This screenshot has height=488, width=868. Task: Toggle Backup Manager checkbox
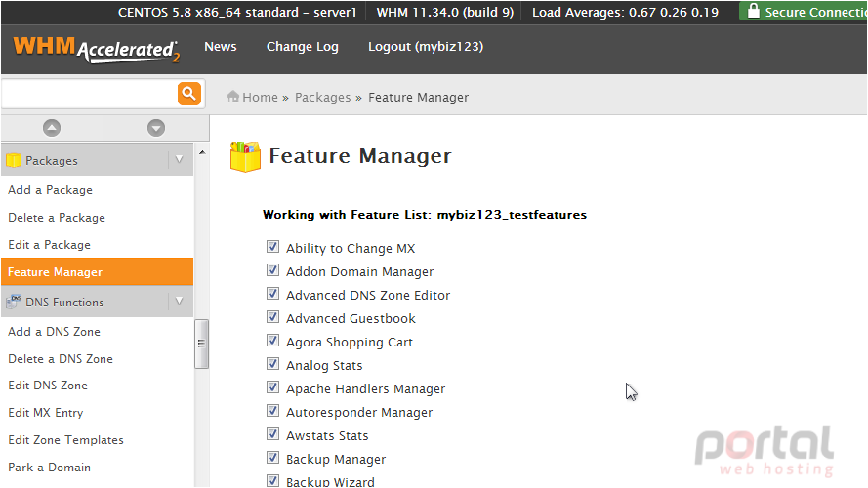pyautogui.click(x=272, y=457)
